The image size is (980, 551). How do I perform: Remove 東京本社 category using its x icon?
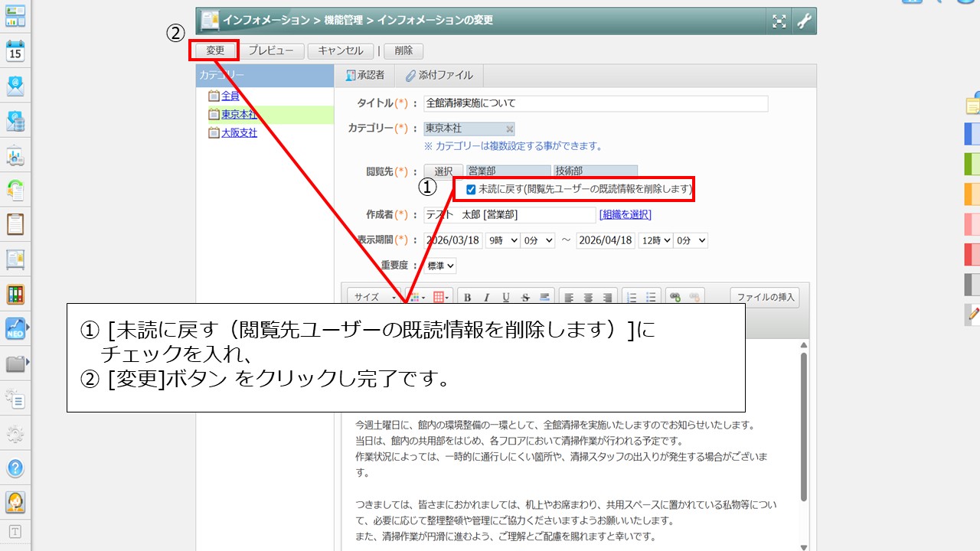[x=510, y=129]
